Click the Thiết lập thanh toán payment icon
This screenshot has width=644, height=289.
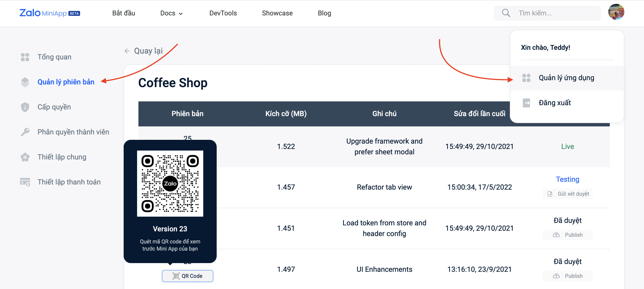[x=25, y=182]
